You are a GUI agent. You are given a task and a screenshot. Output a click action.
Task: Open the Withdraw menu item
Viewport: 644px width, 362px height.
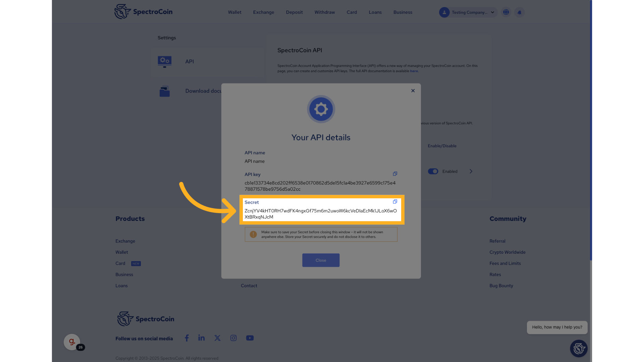point(324,12)
